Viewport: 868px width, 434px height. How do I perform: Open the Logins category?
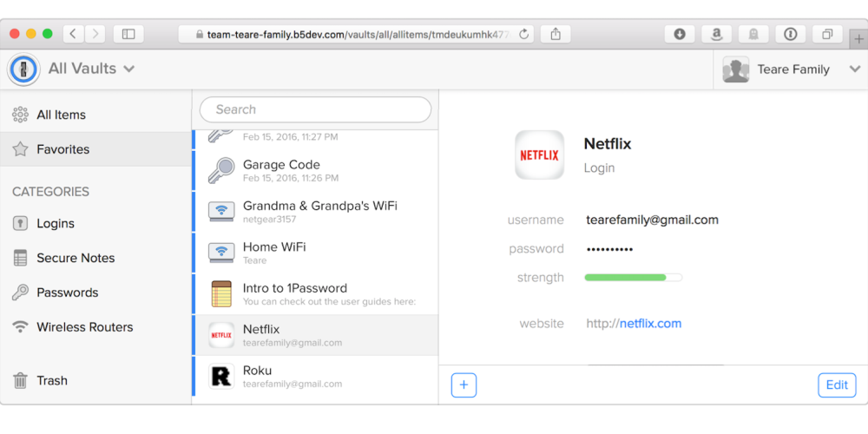56,223
